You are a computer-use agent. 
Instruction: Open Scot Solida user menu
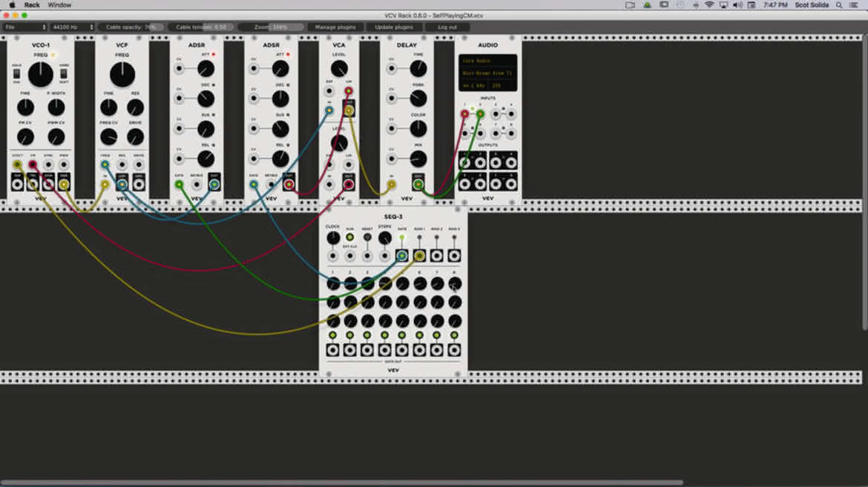point(812,5)
